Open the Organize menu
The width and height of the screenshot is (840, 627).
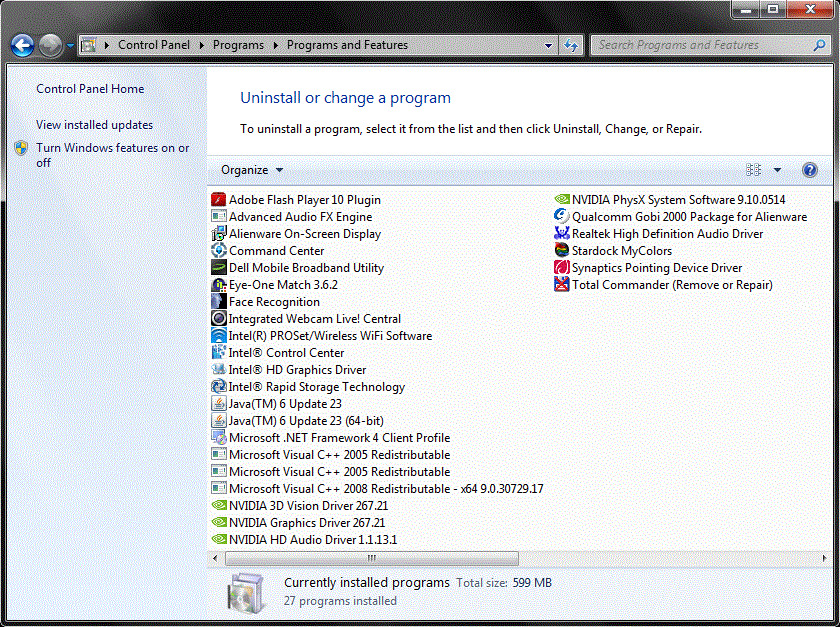pos(252,170)
